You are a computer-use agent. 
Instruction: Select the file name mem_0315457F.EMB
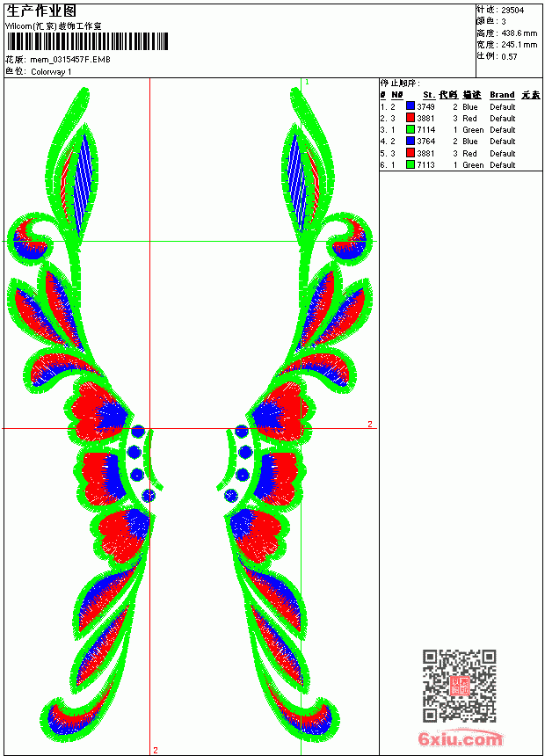pyautogui.click(x=70, y=60)
